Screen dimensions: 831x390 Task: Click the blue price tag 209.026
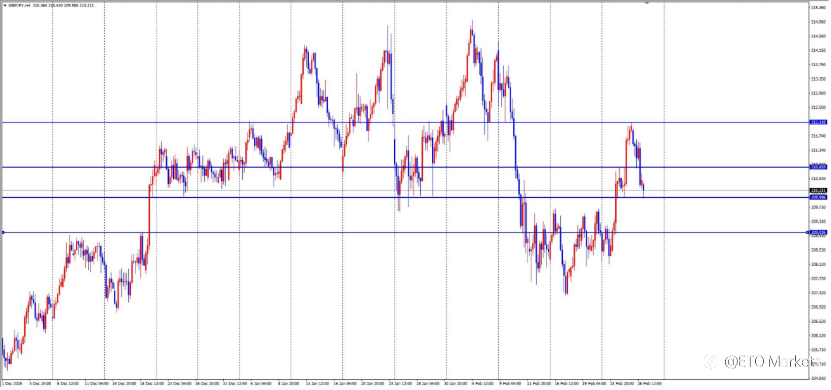818,232
